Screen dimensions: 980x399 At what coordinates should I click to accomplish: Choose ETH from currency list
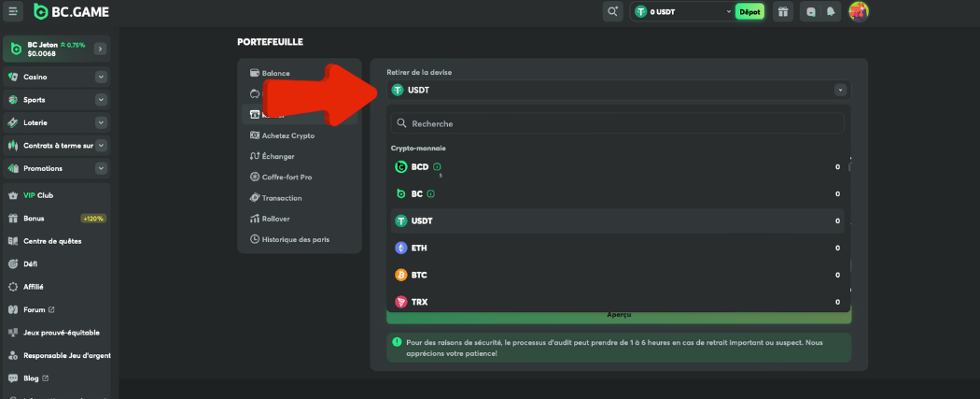tap(618, 249)
